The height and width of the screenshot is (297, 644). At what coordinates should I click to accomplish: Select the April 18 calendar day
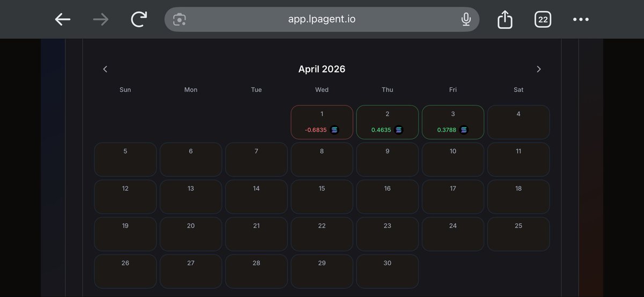tap(518, 197)
